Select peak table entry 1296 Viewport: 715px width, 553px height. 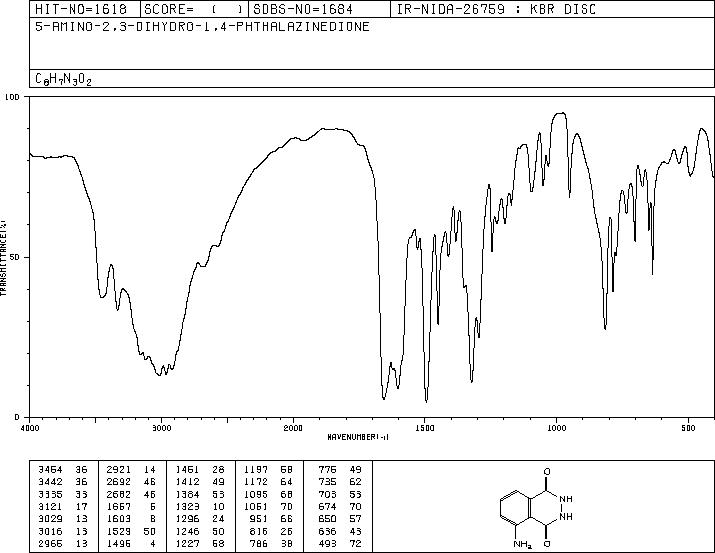187,519
